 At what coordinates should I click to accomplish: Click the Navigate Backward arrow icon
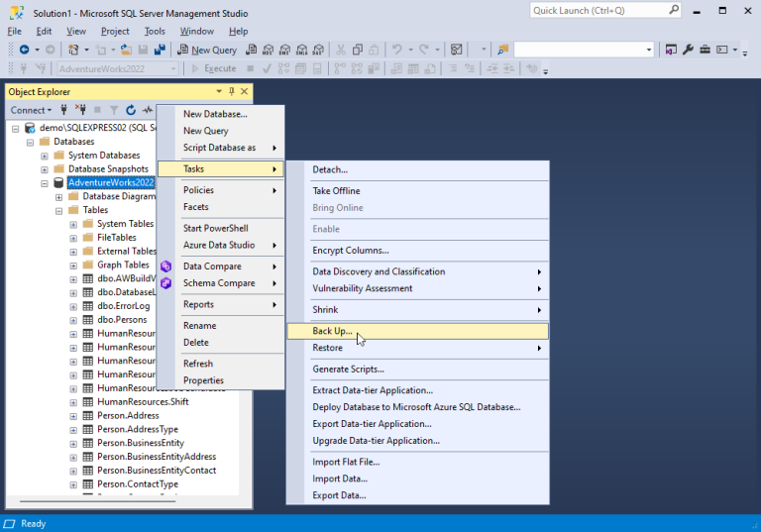(x=24, y=50)
